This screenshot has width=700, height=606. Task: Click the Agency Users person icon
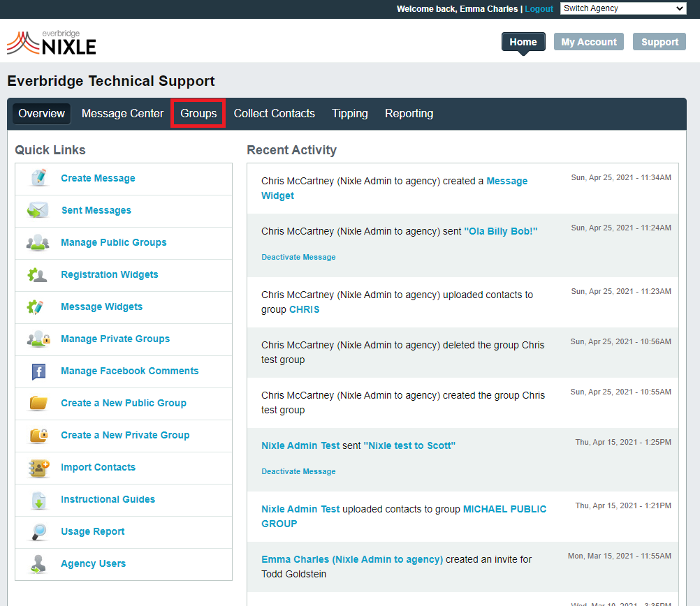pos(38,563)
